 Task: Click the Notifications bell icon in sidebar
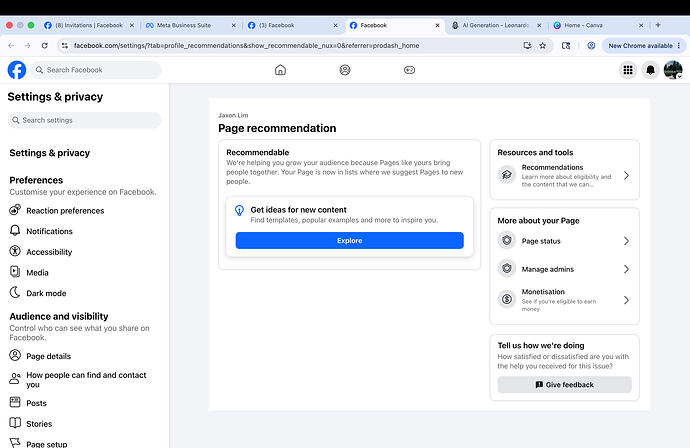15,231
